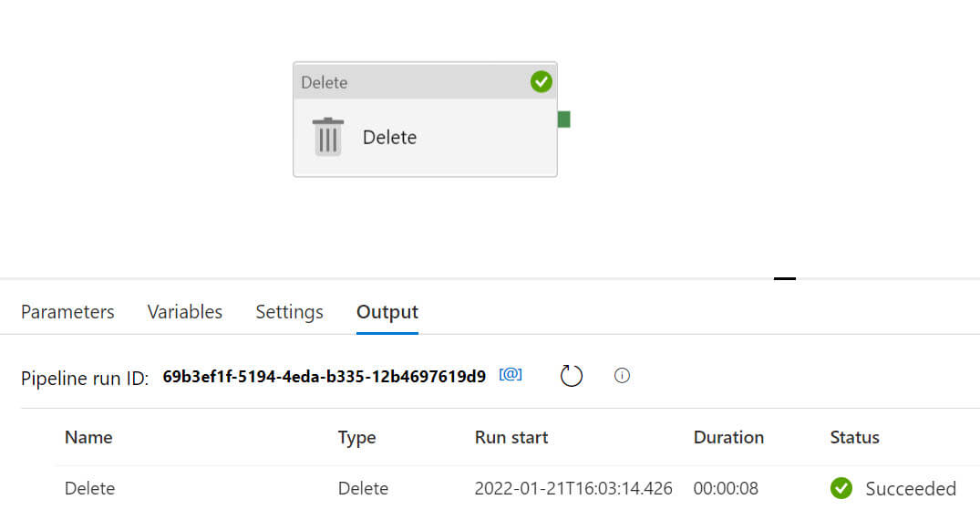Switch to the Variables tab

click(185, 312)
